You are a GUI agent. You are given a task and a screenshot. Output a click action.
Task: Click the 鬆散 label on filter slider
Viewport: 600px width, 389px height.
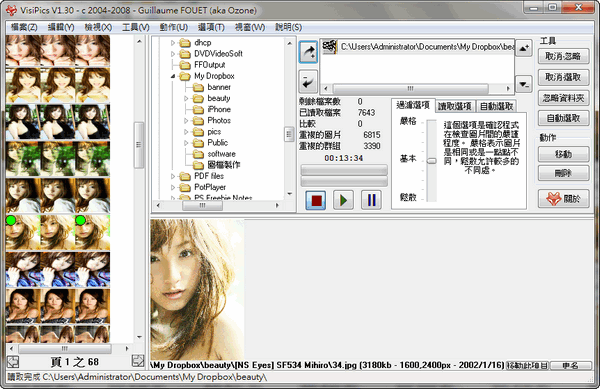click(x=408, y=197)
